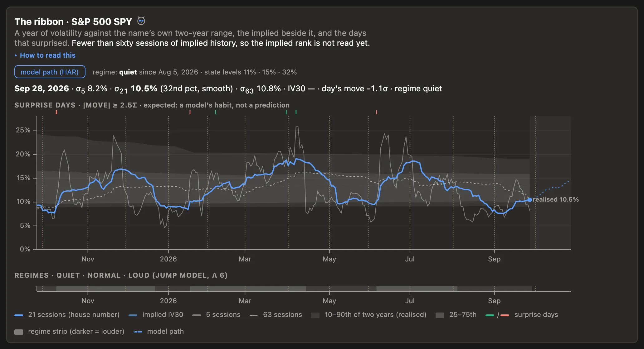Click the "implied IV30" legend swatch

[x=133, y=315]
